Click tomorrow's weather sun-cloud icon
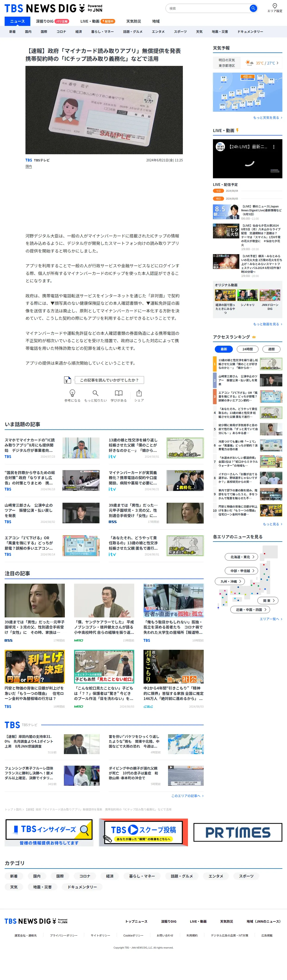This screenshot has height=980, width=287. [249, 63]
